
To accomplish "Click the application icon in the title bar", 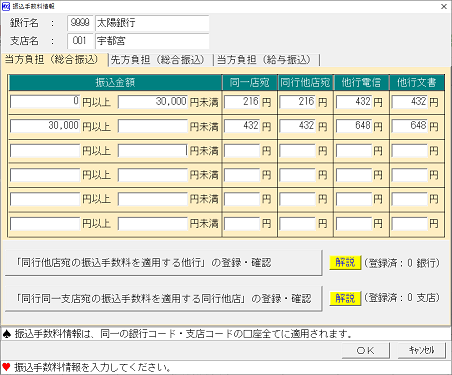I will tap(6, 6).
